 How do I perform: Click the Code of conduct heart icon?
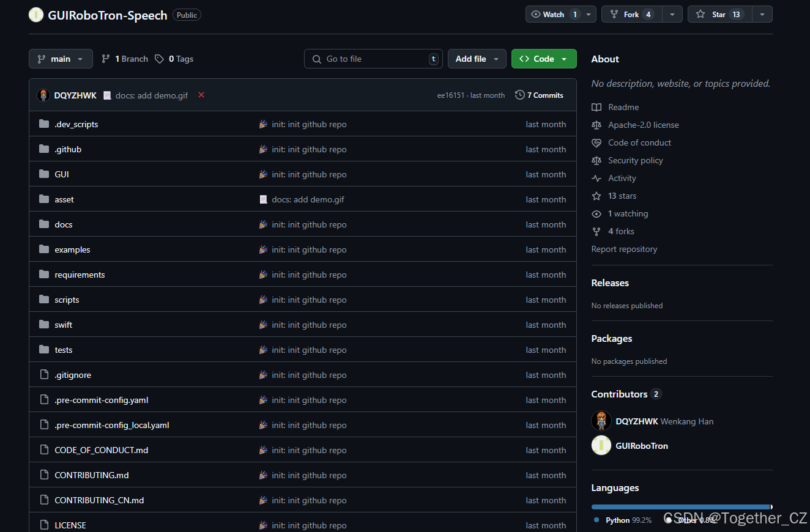[596, 142]
